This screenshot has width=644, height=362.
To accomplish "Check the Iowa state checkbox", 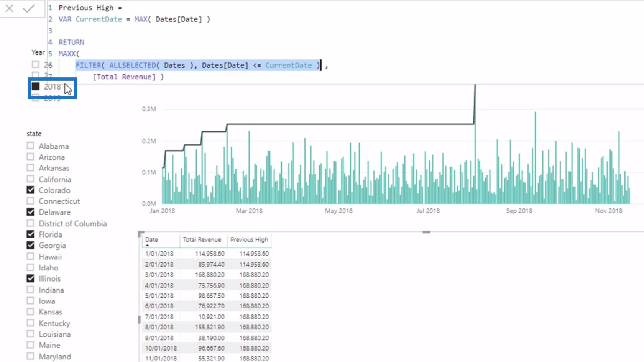I will tap(31, 301).
